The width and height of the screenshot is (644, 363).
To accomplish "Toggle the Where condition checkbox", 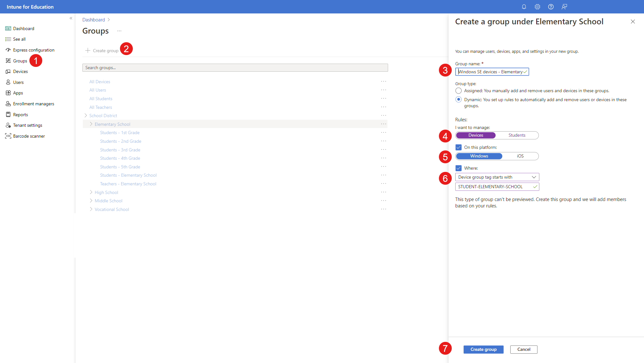I will (459, 168).
